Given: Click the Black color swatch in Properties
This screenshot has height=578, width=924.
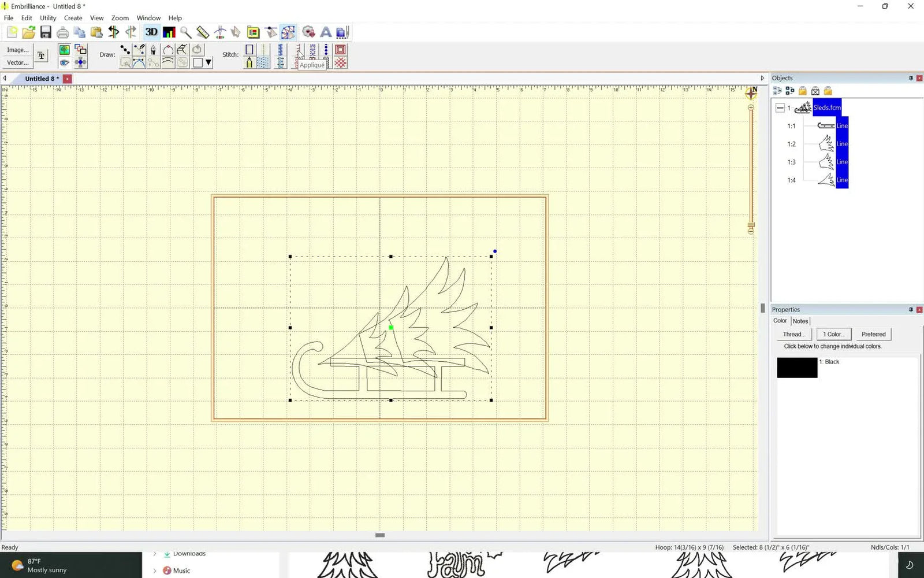Looking at the screenshot, I should click(797, 368).
